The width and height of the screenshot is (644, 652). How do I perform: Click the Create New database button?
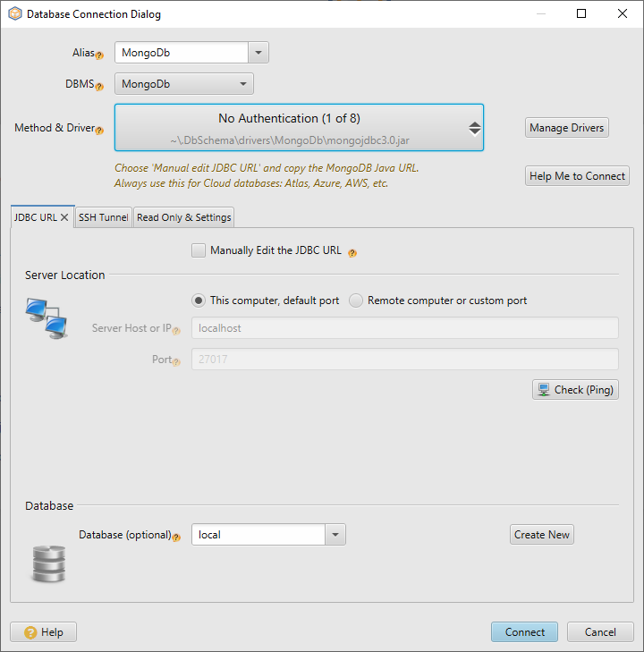click(x=542, y=534)
